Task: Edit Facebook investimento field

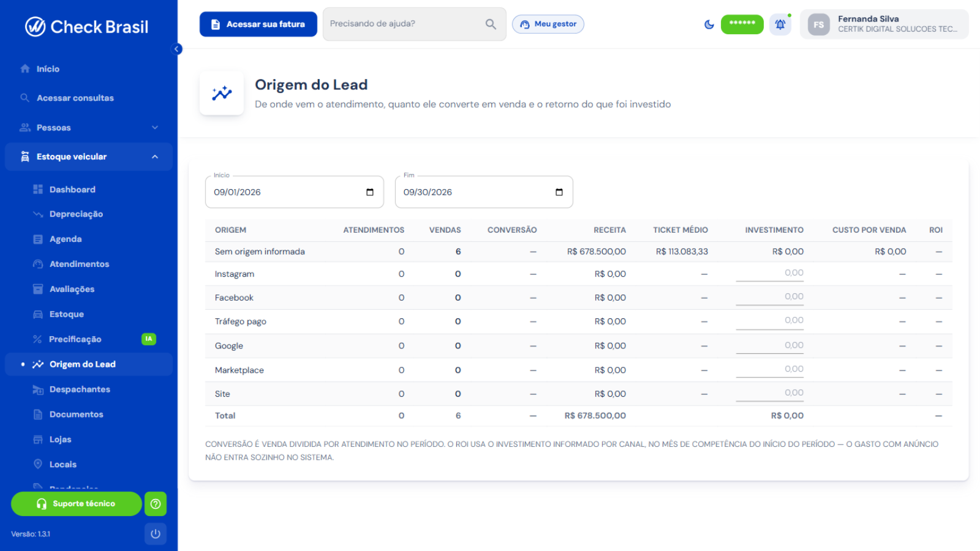Action: [770, 298]
